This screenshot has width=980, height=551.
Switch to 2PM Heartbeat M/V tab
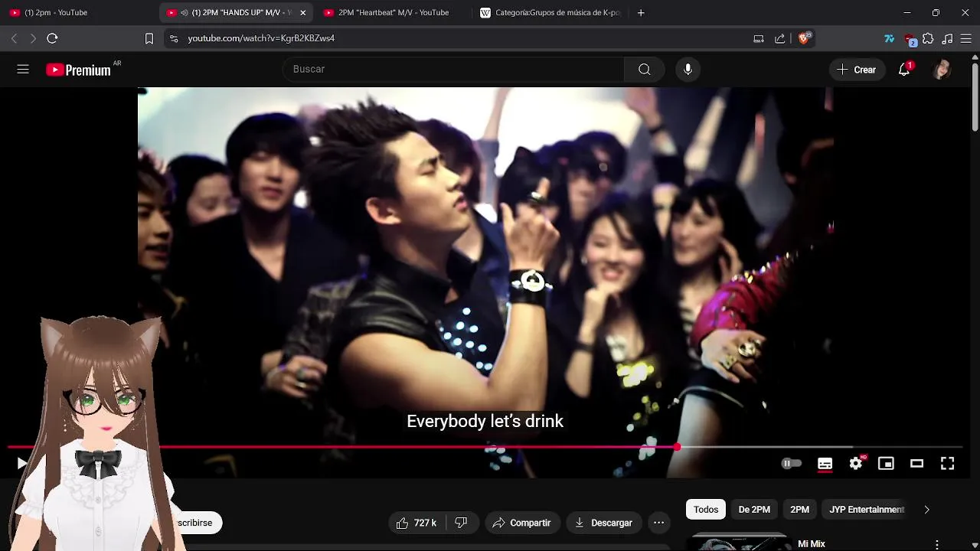[394, 12]
